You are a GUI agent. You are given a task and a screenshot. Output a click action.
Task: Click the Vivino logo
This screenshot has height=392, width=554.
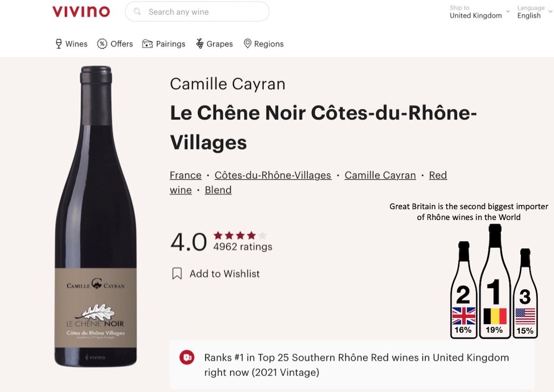(x=81, y=12)
